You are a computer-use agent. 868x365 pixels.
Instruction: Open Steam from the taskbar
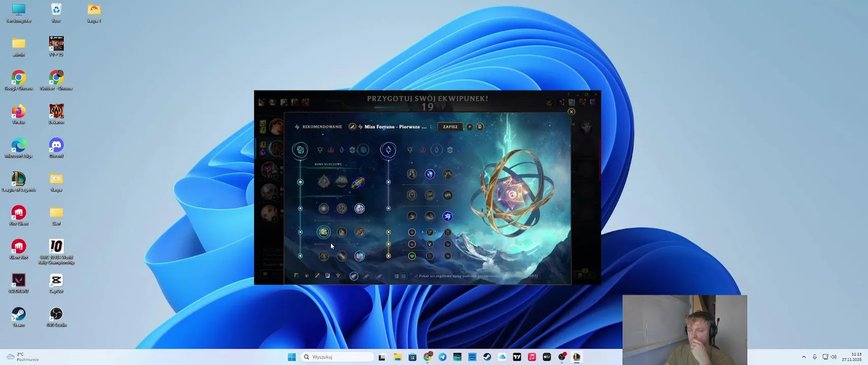coord(487,357)
